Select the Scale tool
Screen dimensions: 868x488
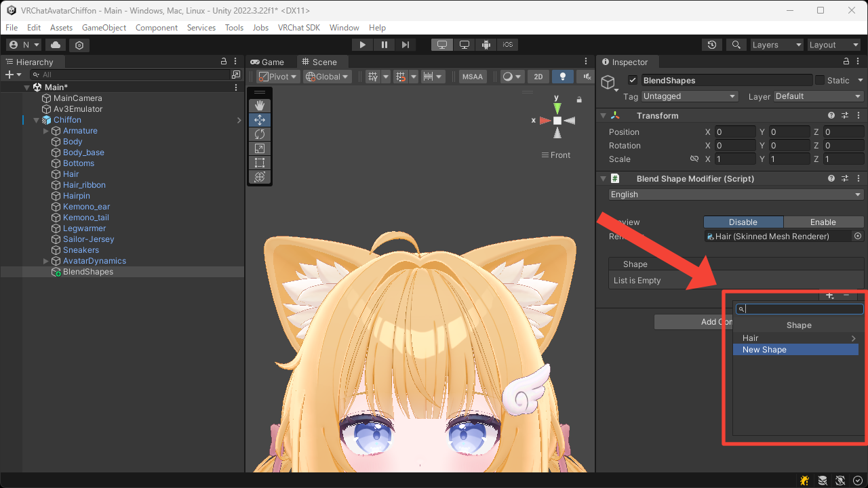point(259,148)
